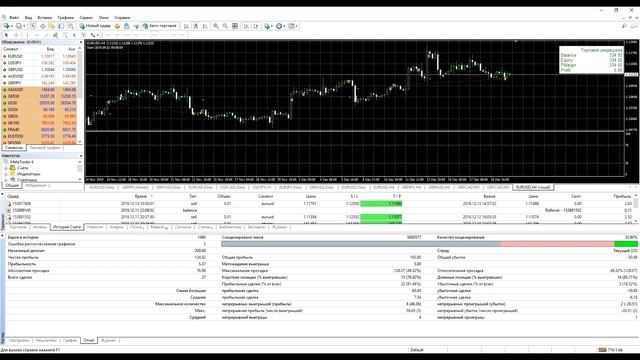This screenshot has height=360, width=640.
Task: Select the text label tool
Action: 83,36
